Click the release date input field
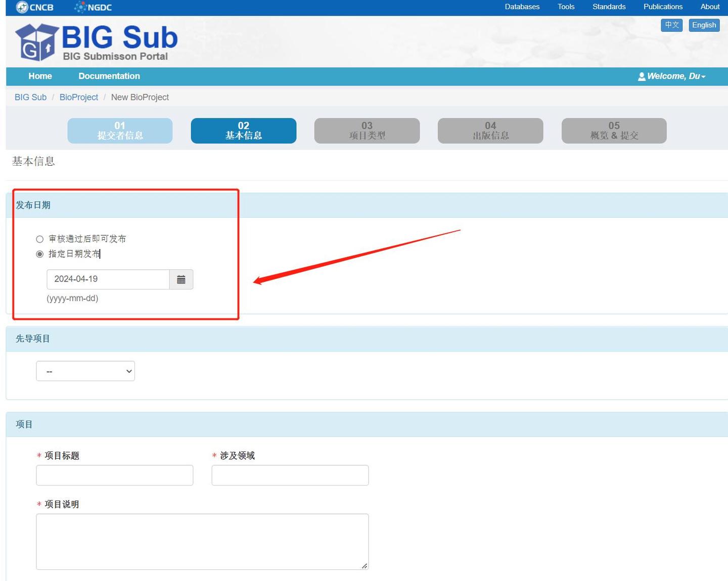 [108, 279]
